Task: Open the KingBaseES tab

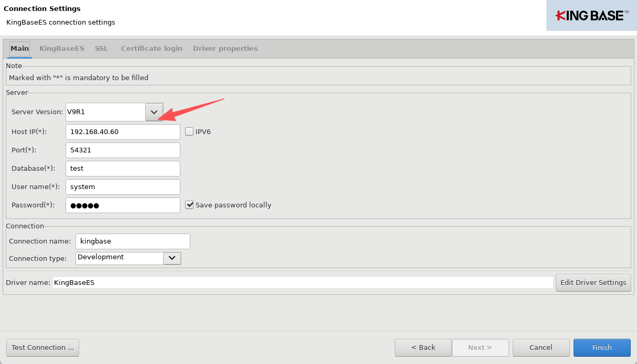Action: 62,49
